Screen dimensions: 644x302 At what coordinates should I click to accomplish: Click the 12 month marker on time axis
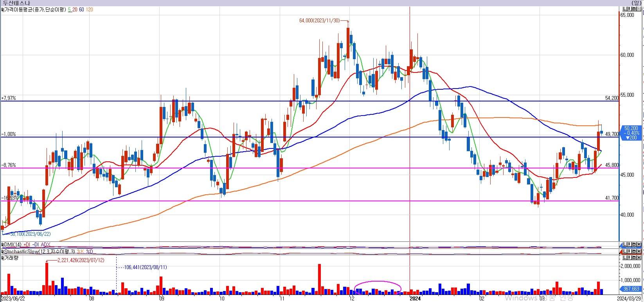352,299
